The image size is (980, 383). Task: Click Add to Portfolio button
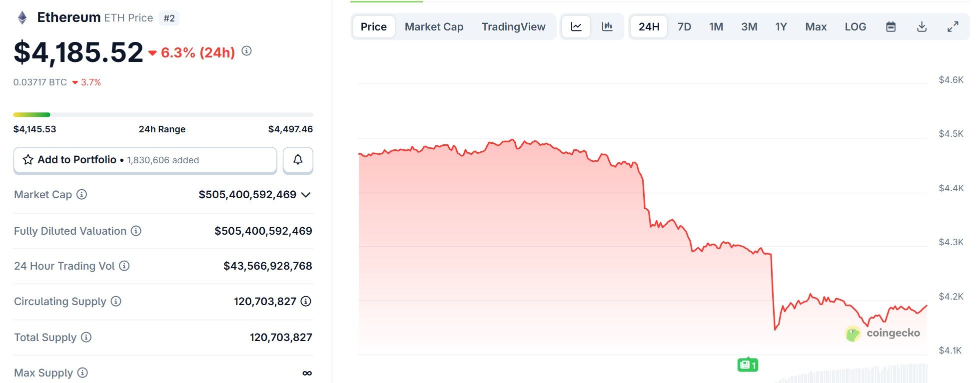(x=145, y=160)
